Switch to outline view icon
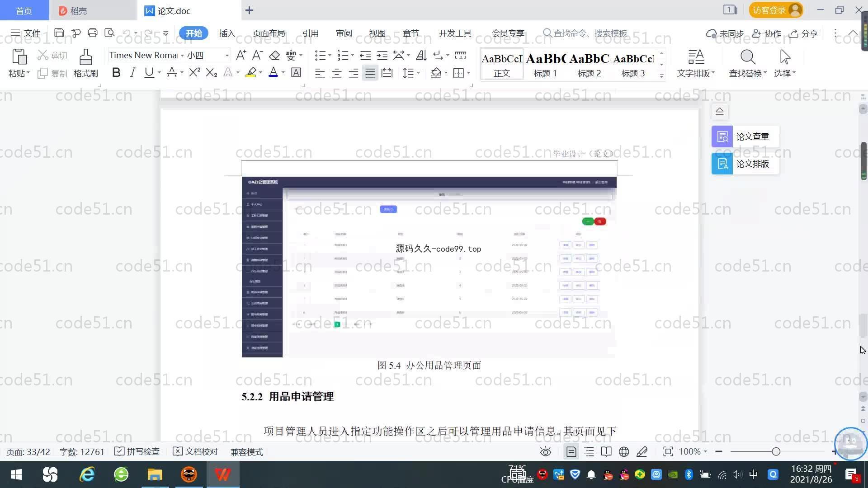The width and height of the screenshot is (868, 488). click(x=589, y=451)
